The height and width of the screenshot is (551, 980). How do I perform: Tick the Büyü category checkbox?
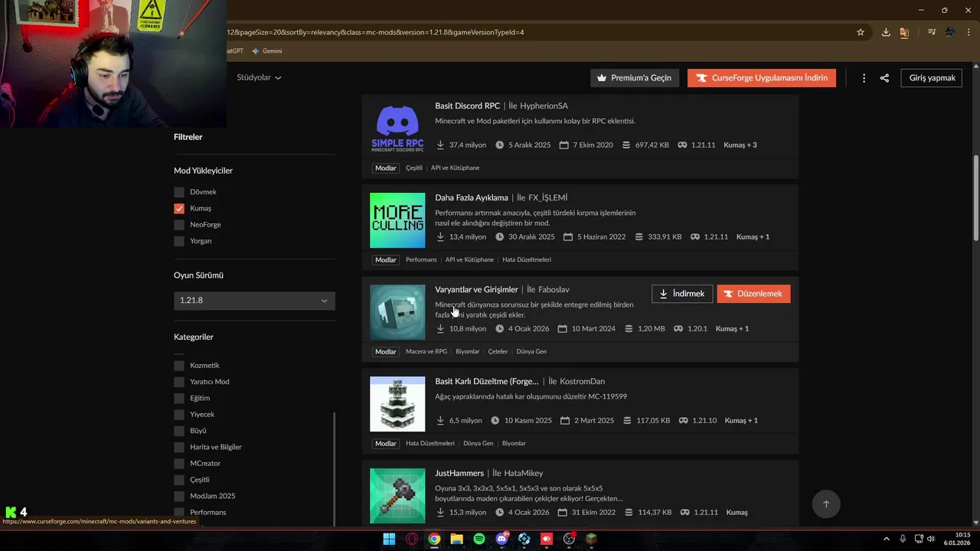pyautogui.click(x=179, y=431)
